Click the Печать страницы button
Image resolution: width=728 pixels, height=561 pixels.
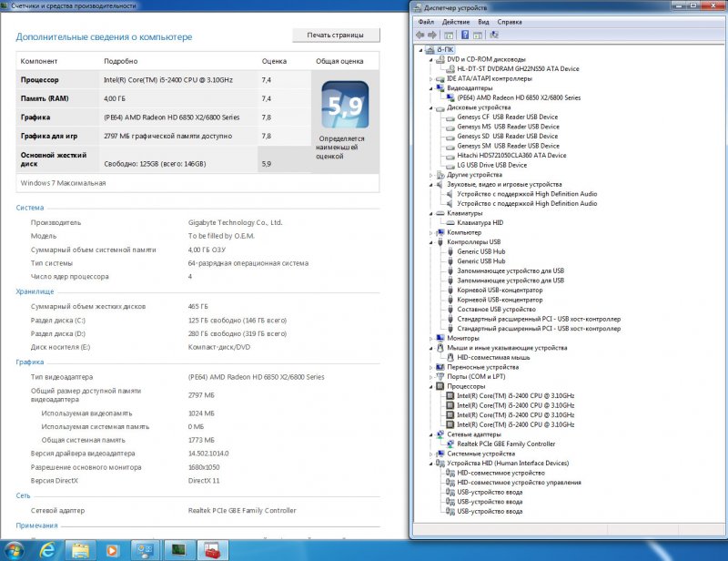click(335, 35)
